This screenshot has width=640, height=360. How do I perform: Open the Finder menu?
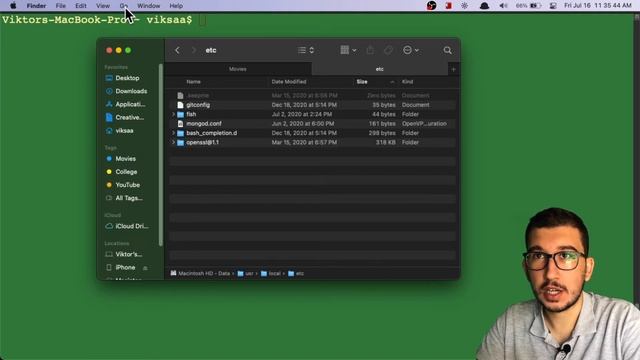point(36,6)
